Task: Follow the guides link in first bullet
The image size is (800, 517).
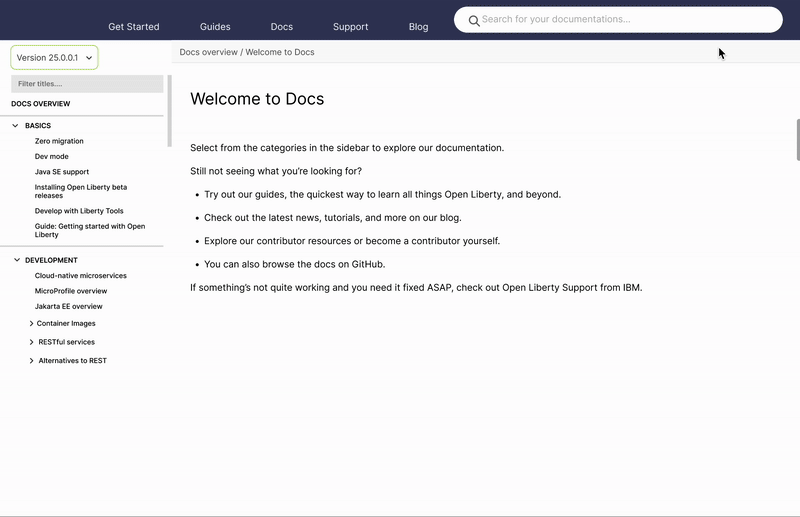Action: click(271, 194)
